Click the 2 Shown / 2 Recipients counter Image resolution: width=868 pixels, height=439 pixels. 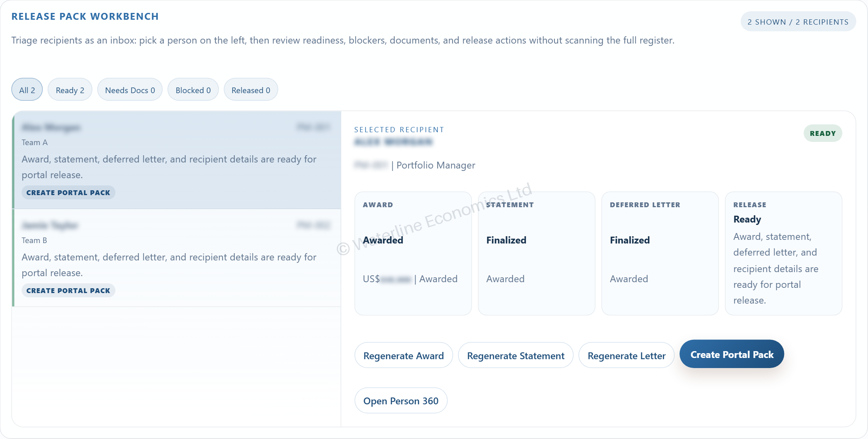pyautogui.click(x=798, y=22)
